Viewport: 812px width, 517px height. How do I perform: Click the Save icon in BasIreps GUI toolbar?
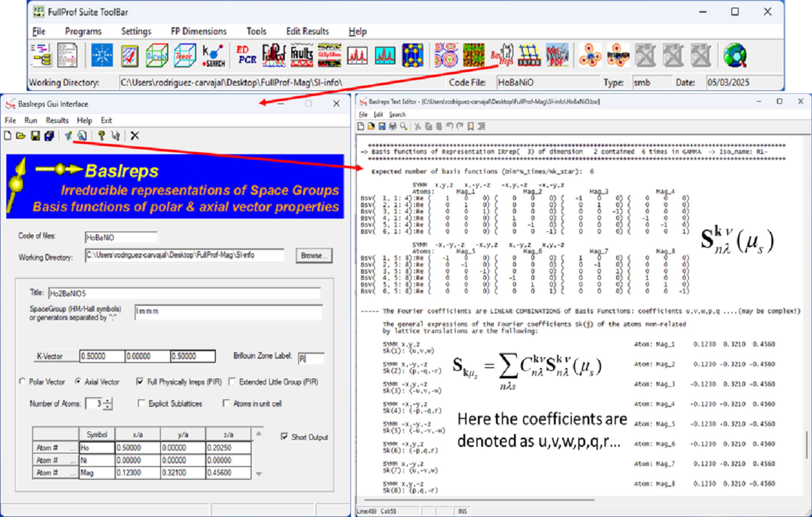[35, 136]
